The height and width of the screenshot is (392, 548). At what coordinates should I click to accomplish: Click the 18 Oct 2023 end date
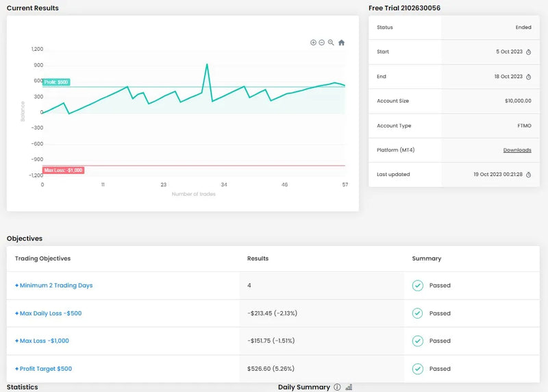coord(508,77)
